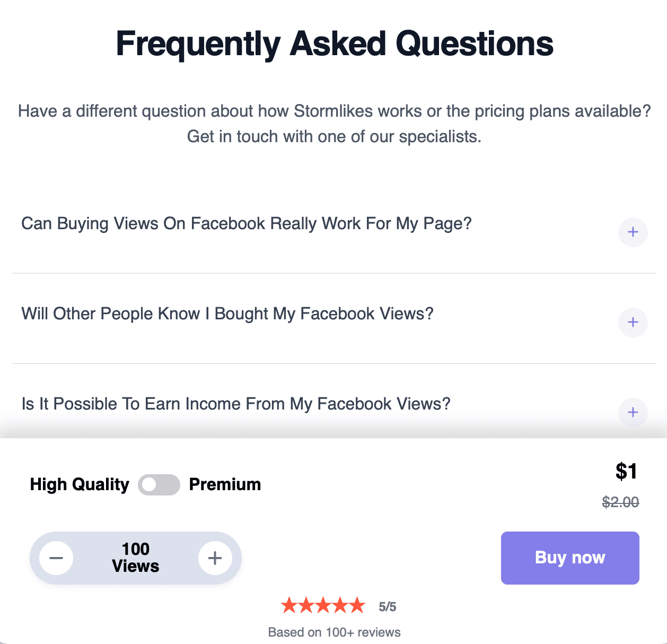Toggle between High Quality and Premium
The width and height of the screenshot is (667, 644).
[x=159, y=484]
